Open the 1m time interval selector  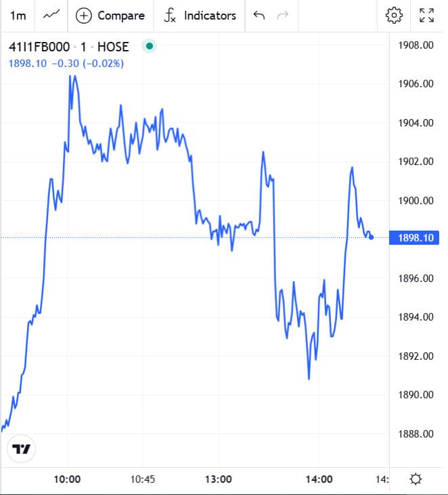pos(18,16)
